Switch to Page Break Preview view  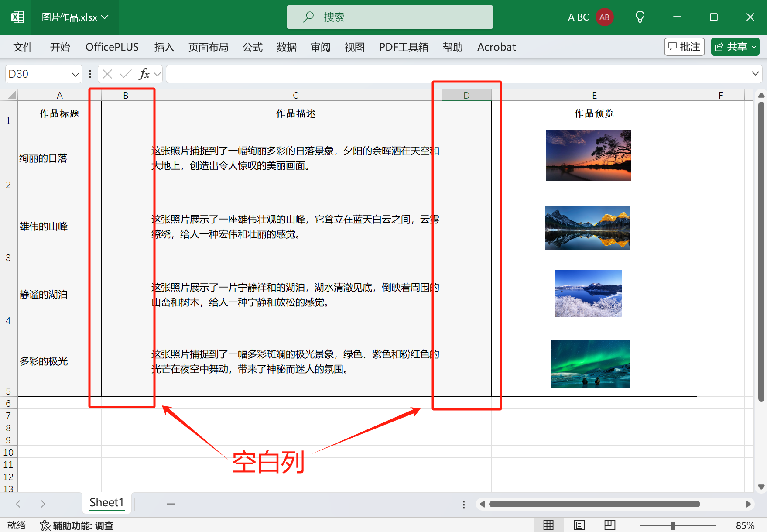pos(609,525)
